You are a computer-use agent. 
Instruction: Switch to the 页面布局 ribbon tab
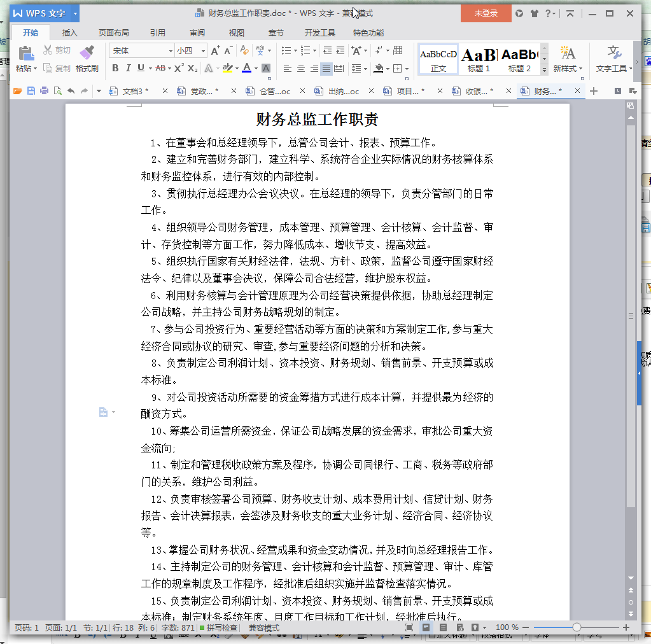(x=113, y=33)
